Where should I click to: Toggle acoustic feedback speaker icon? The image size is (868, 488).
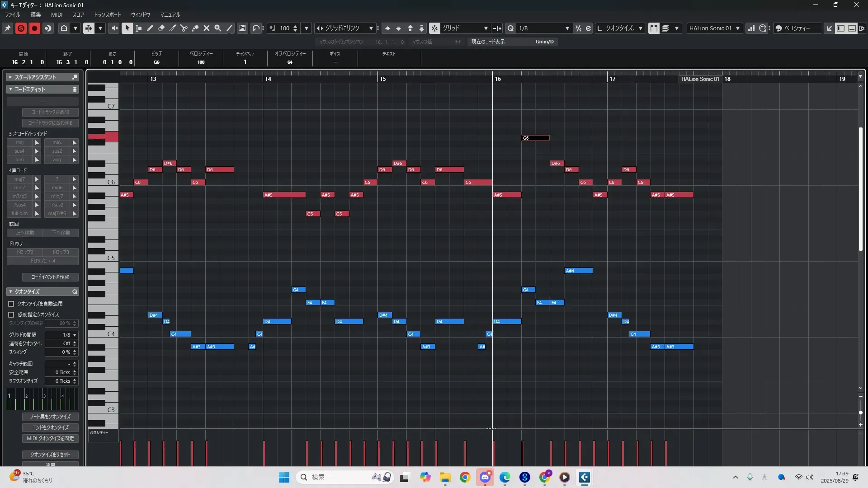pyautogui.click(x=113, y=28)
